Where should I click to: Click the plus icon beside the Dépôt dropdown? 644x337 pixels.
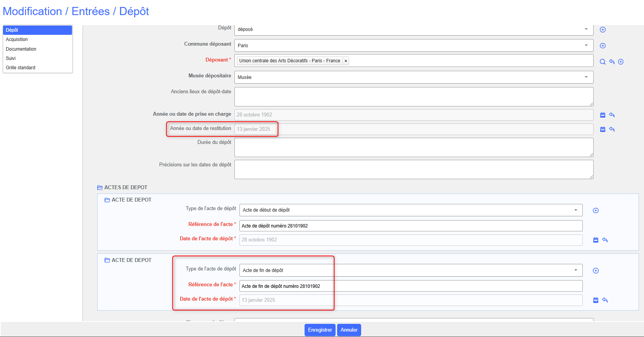[603, 30]
